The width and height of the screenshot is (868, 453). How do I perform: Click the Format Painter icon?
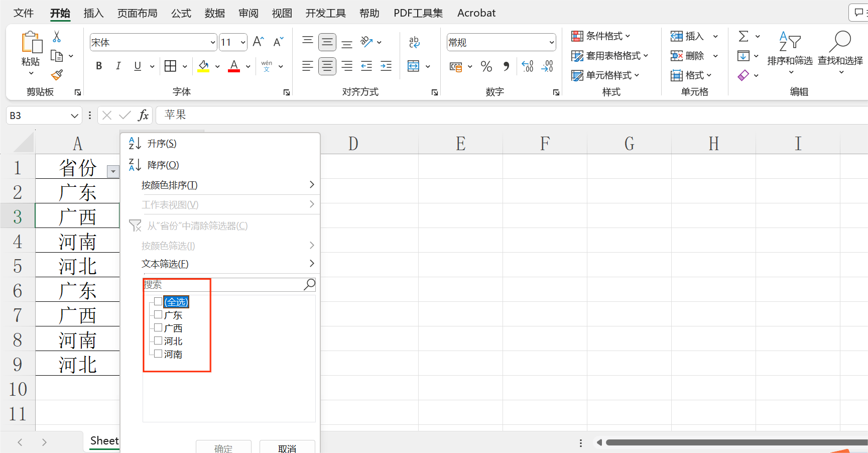(x=56, y=75)
